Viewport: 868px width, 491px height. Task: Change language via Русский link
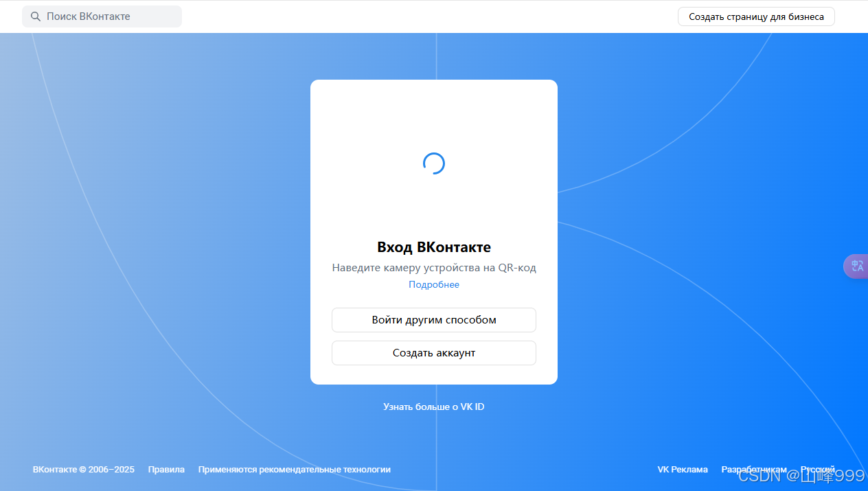[x=818, y=470]
